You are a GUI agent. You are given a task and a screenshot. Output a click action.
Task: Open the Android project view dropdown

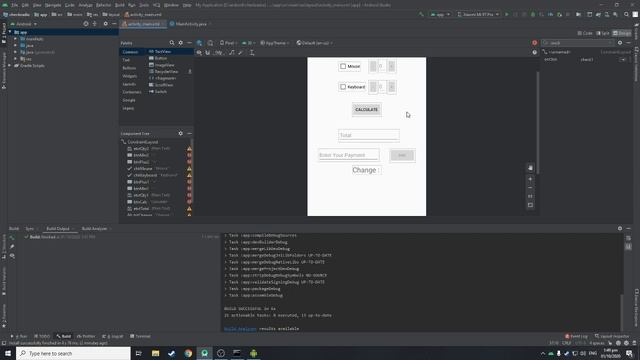click(x=24, y=24)
